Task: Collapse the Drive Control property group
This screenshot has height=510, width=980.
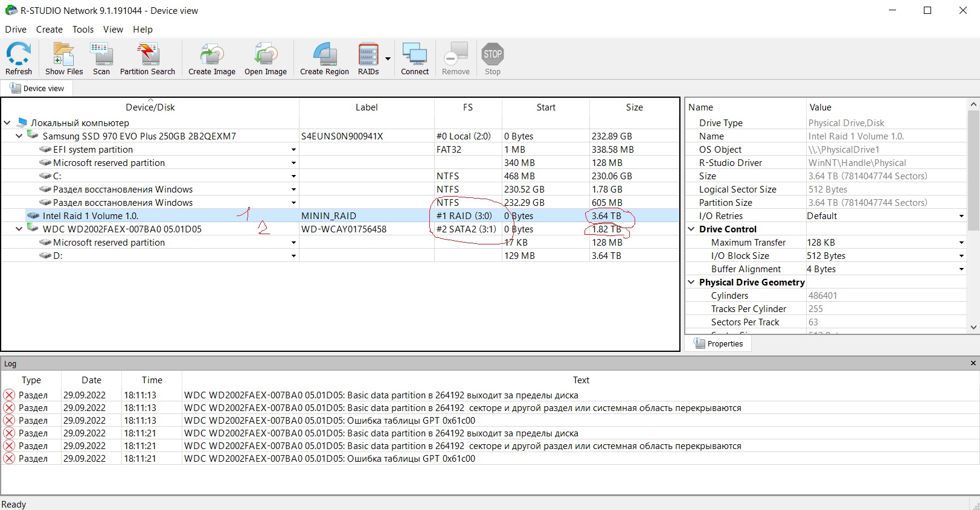Action: [x=691, y=229]
